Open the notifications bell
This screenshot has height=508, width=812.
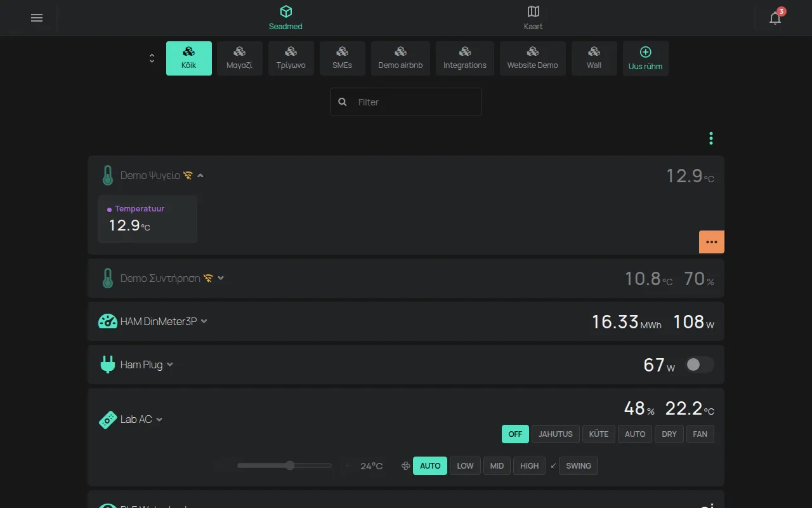775,18
